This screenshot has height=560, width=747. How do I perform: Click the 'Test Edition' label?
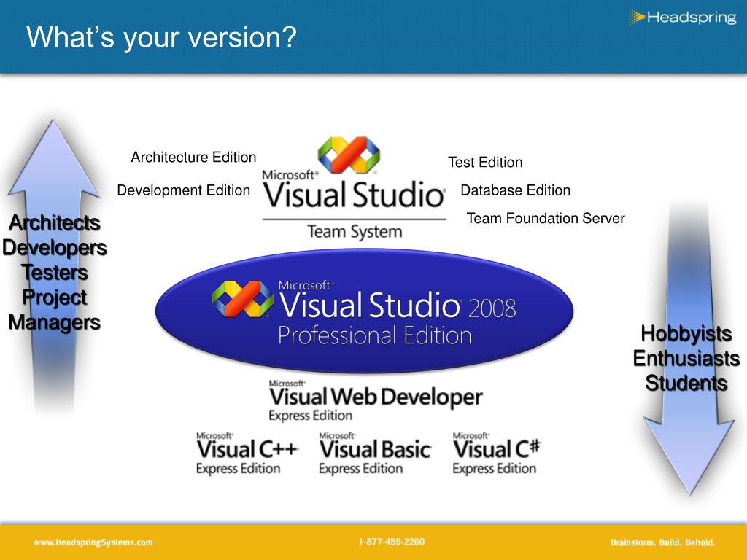pyautogui.click(x=485, y=163)
